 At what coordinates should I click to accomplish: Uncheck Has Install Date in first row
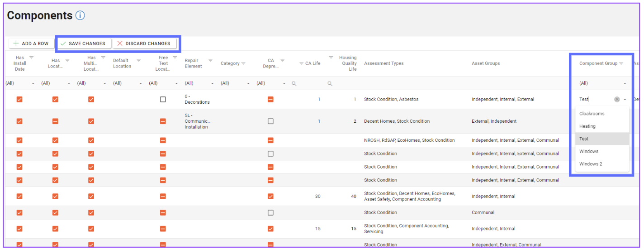[19, 100]
